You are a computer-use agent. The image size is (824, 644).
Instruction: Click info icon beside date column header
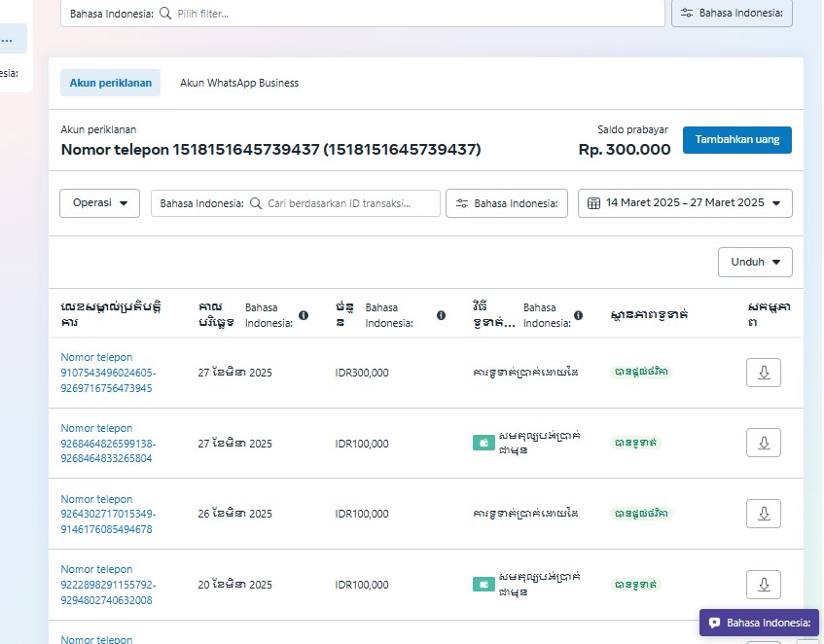pyautogui.click(x=304, y=315)
